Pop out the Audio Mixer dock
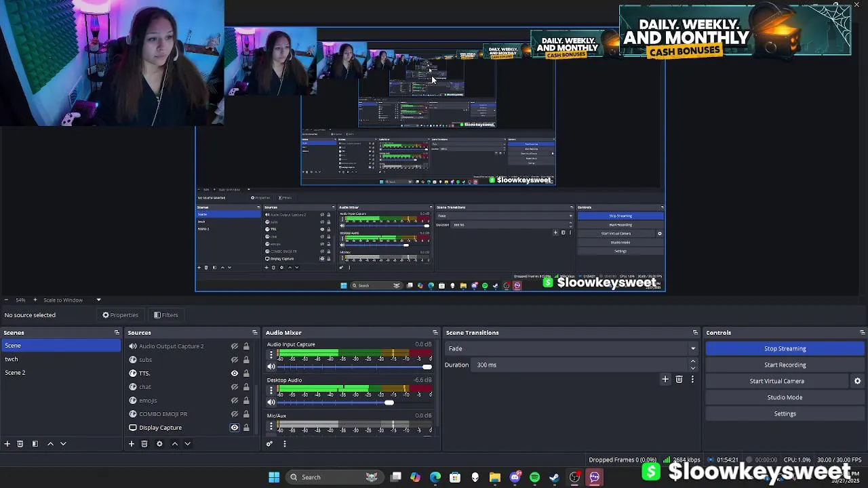The image size is (868, 488). click(435, 333)
